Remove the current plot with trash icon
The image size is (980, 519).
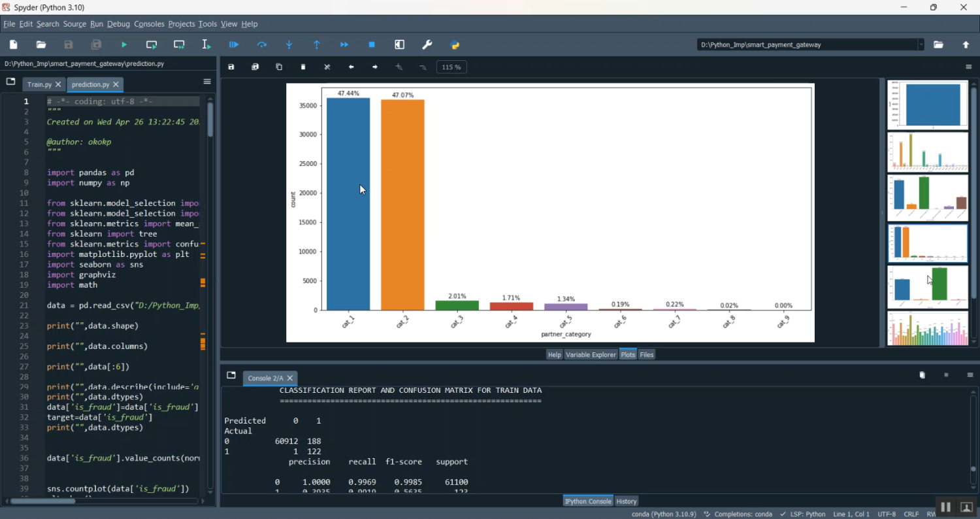coord(303,67)
